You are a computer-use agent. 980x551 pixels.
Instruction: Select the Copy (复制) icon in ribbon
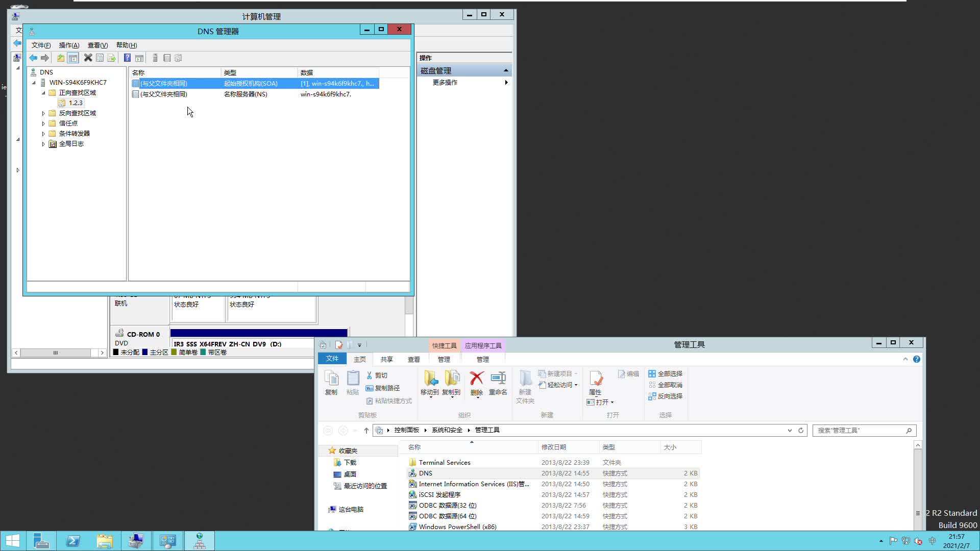pyautogui.click(x=331, y=383)
